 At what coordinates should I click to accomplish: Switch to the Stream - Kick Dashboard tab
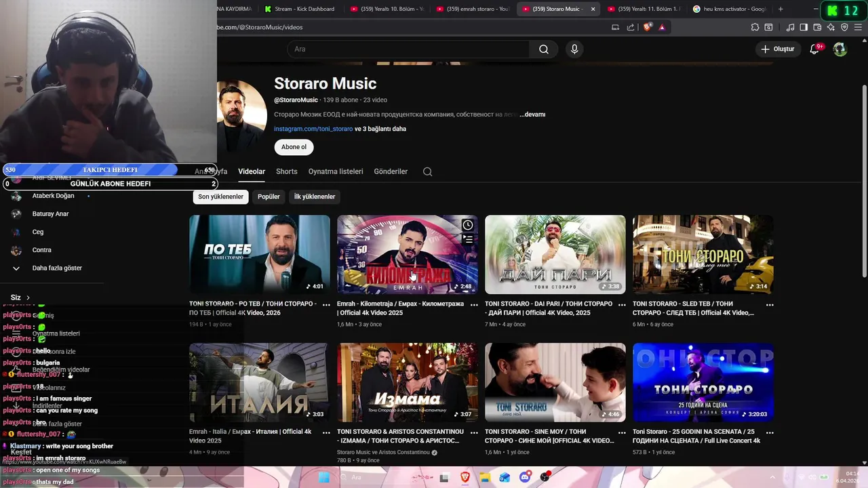point(299,9)
